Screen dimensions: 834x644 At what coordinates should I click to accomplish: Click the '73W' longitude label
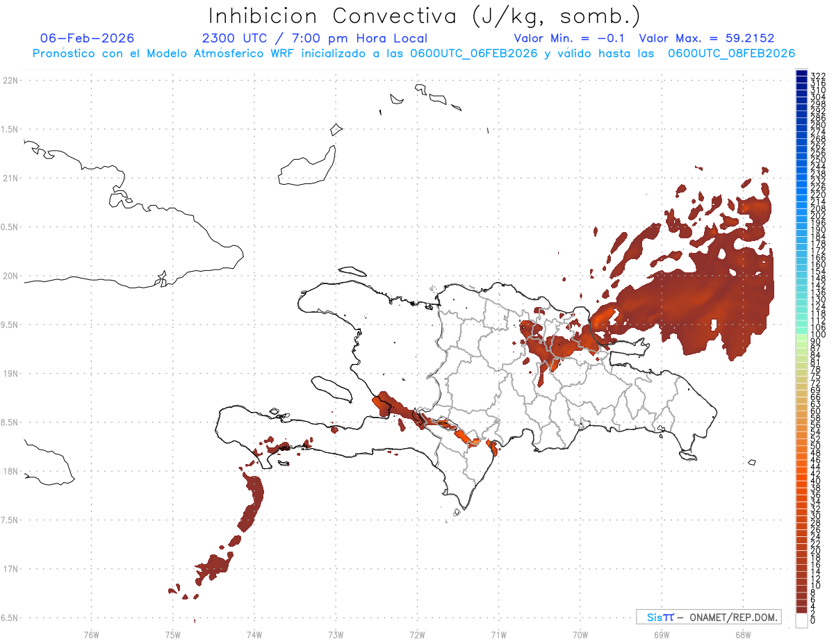(x=336, y=634)
